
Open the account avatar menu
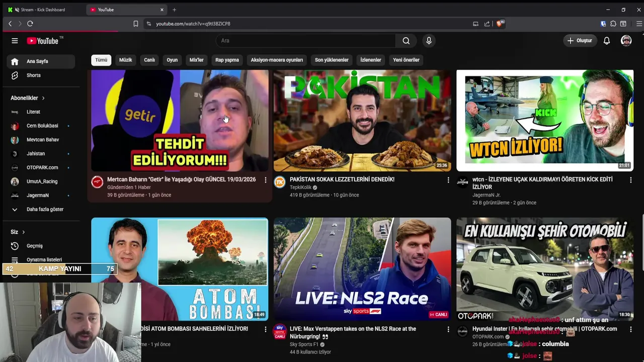pos(626,41)
